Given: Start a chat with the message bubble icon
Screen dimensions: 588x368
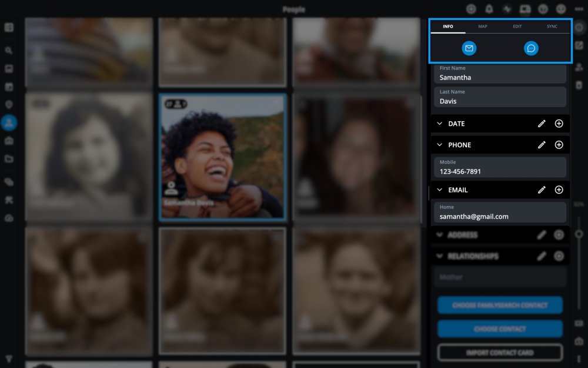Looking at the screenshot, I should [531, 48].
